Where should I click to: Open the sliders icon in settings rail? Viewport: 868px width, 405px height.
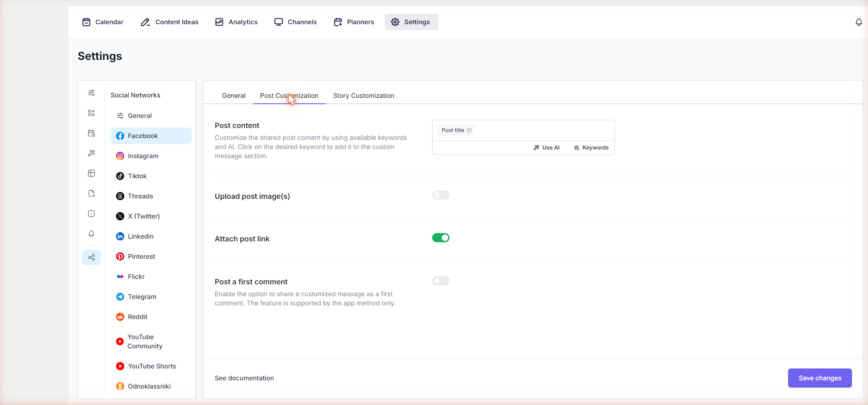tap(91, 93)
